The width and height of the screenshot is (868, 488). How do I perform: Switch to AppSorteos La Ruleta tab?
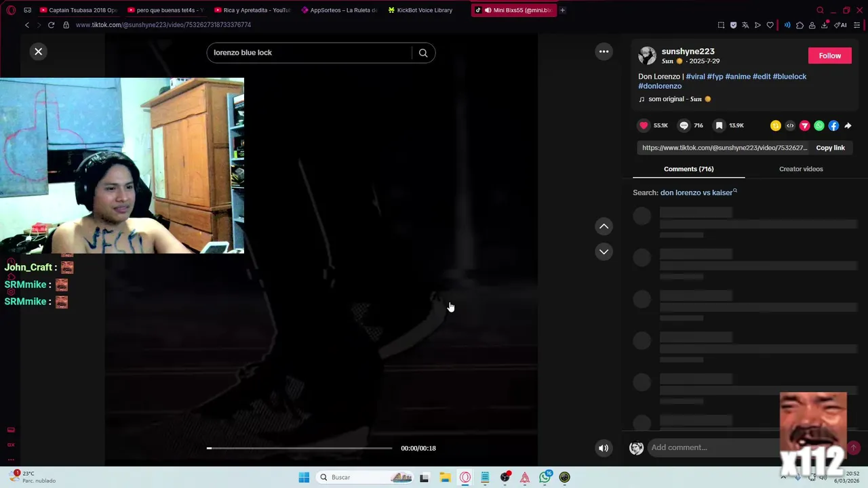tap(339, 10)
